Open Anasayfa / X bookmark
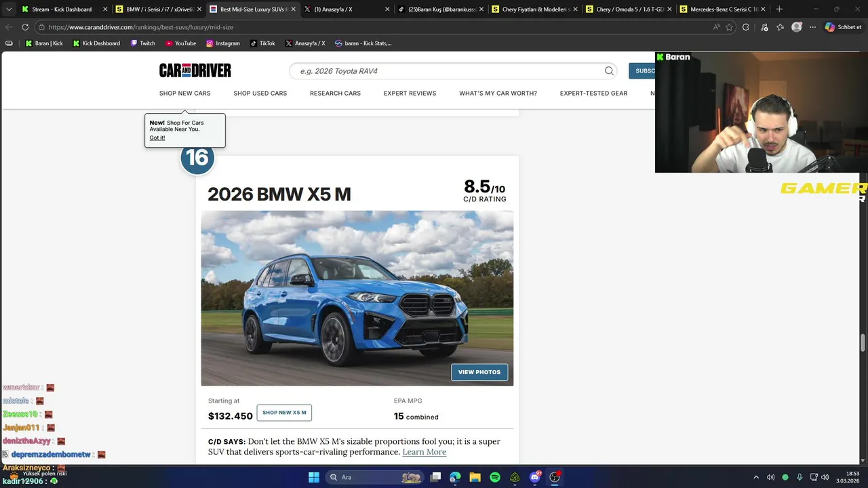Screen dimensions: 868x488 [x=305, y=43]
